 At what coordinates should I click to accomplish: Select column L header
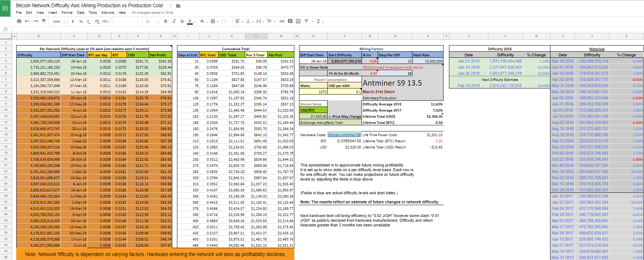pos(256,36)
